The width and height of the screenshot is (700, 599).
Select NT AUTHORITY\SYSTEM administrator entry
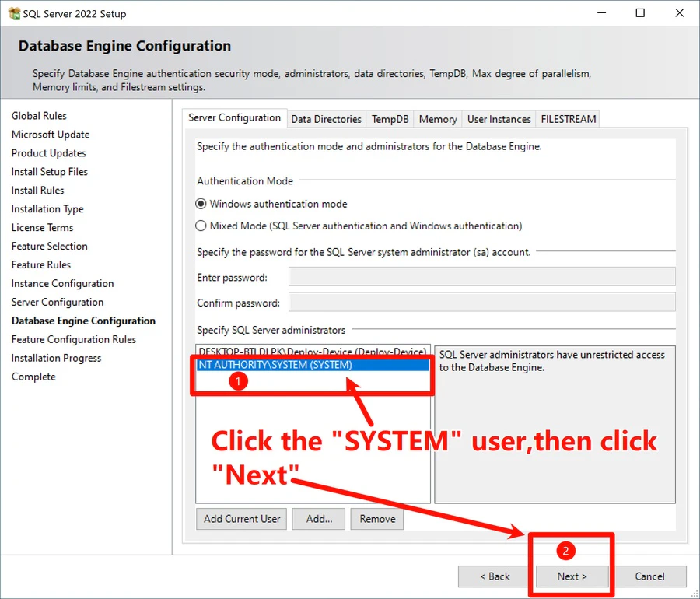click(313, 365)
